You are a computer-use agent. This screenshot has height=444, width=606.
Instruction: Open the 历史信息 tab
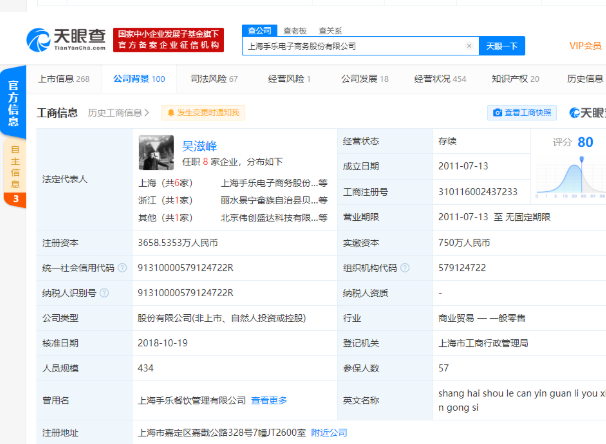tap(586, 79)
